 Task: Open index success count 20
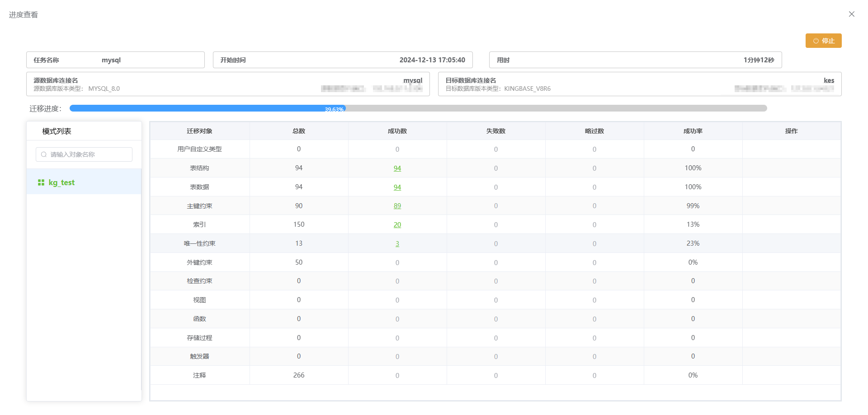(397, 225)
